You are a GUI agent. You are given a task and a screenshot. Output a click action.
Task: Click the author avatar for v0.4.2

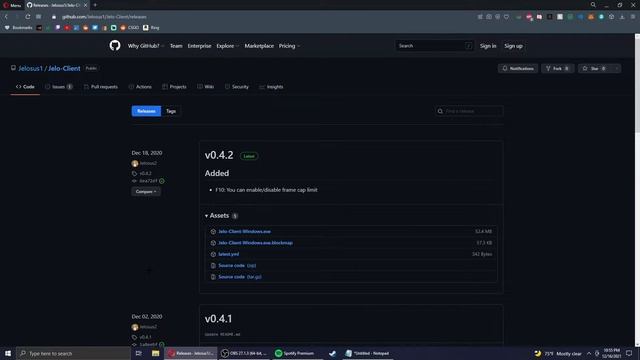click(135, 163)
